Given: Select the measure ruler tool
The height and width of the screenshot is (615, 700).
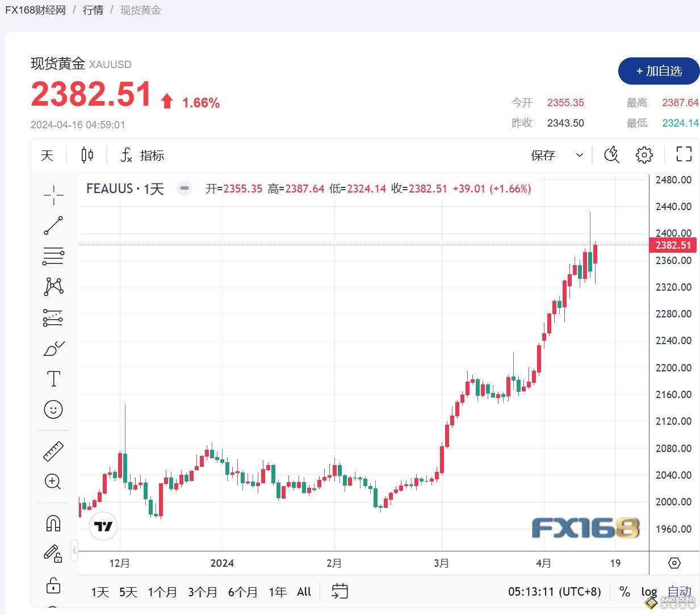Looking at the screenshot, I should pyautogui.click(x=53, y=450).
